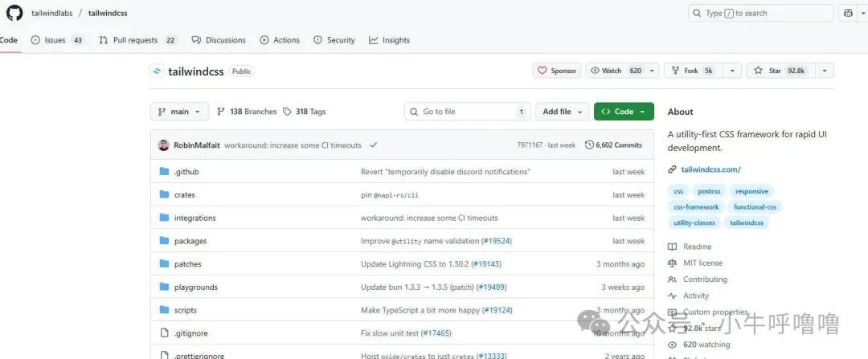
Task: Select the css-framework topic tag
Action: pos(696,207)
